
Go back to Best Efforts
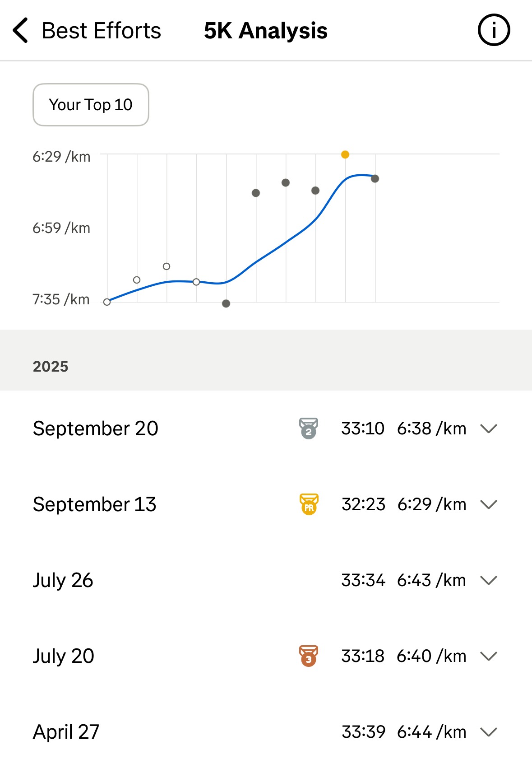pyautogui.click(x=101, y=31)
